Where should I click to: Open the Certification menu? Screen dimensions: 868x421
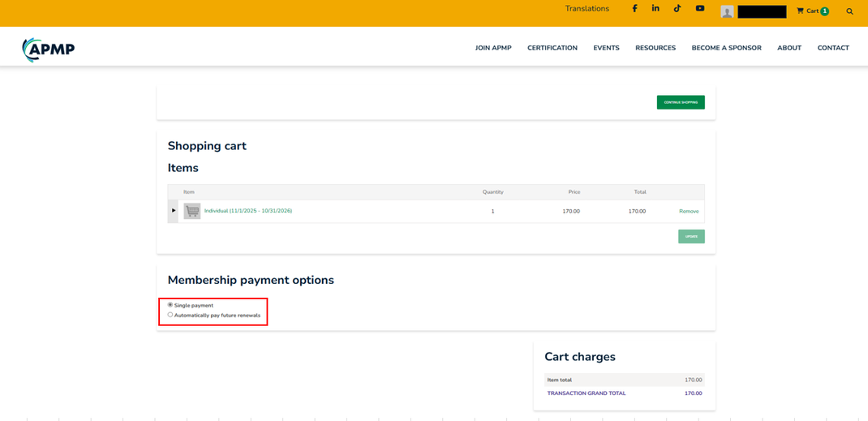(552, 48)
